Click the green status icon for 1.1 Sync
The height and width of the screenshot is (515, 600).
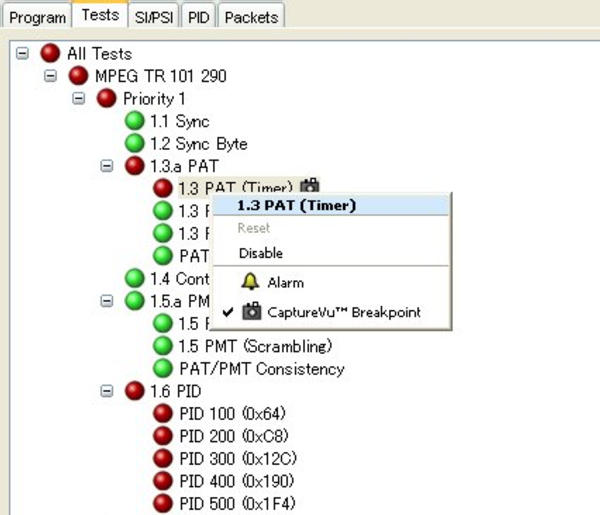coord(135,121)
